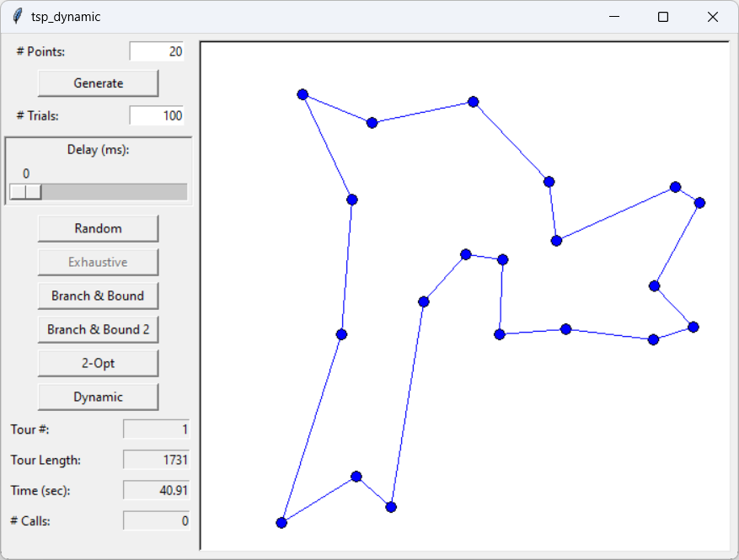Click the tsp_dynamic feather window icon
The image size is (739, 560).
(18, 17)
